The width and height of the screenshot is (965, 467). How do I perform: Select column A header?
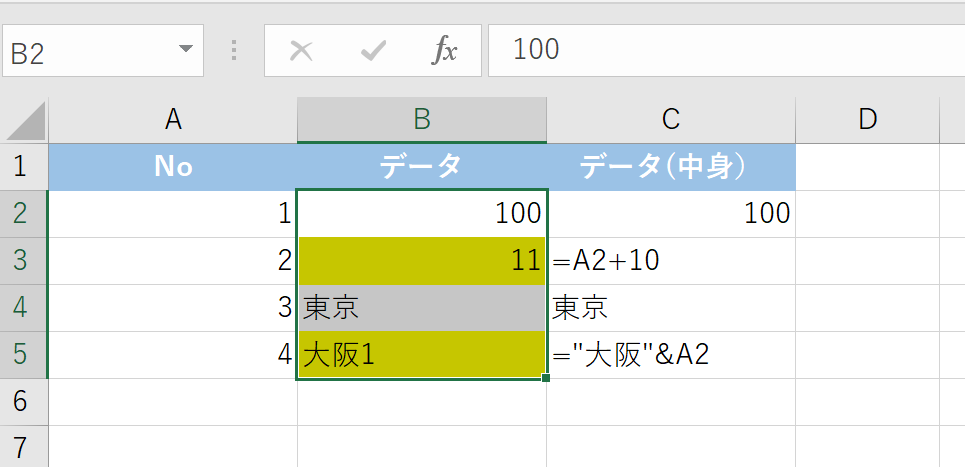(173, 120)
